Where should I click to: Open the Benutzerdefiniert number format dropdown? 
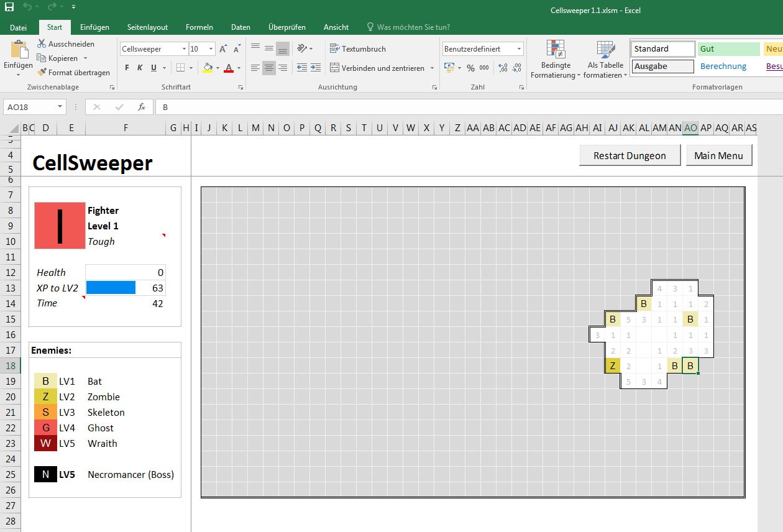click(x=520, y=48)
